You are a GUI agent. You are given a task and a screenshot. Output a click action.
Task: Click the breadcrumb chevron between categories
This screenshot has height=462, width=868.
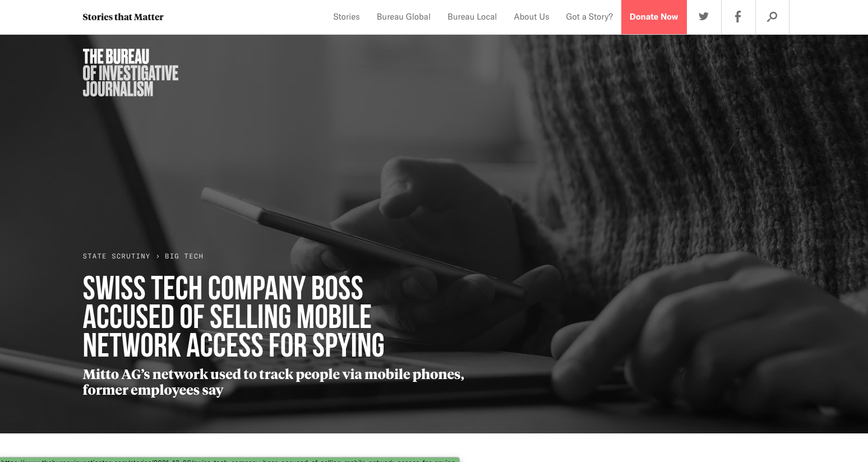click(x=158, y=256)
